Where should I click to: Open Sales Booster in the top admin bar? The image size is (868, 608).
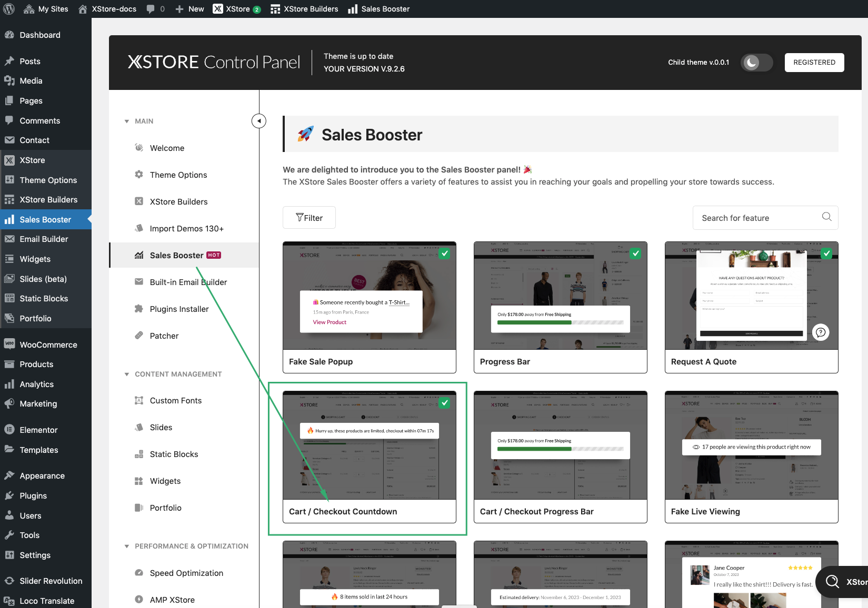pos(379,9)
